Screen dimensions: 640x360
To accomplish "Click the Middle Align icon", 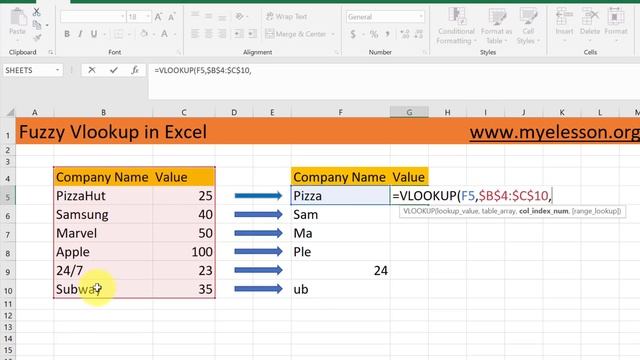I will pos(209,16).
